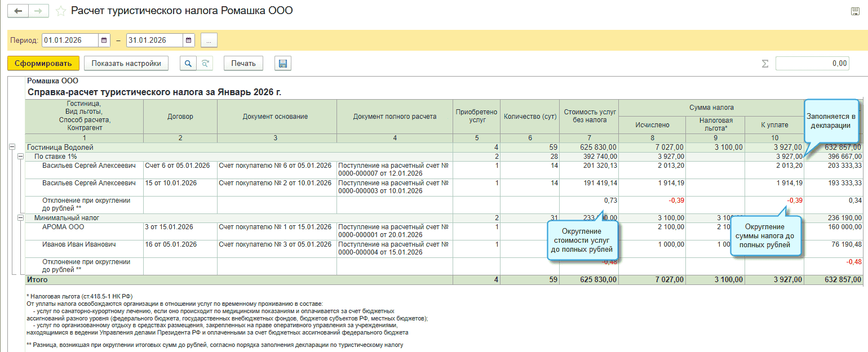This screenshot has height=352, width=868.
Task: Add report to favorites with star
Action: 61,11
